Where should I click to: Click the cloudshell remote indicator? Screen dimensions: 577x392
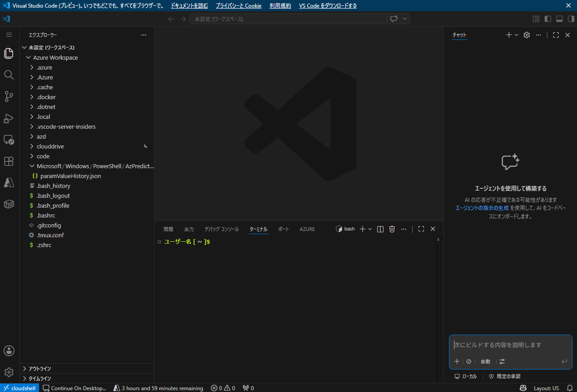coord(19,388)
